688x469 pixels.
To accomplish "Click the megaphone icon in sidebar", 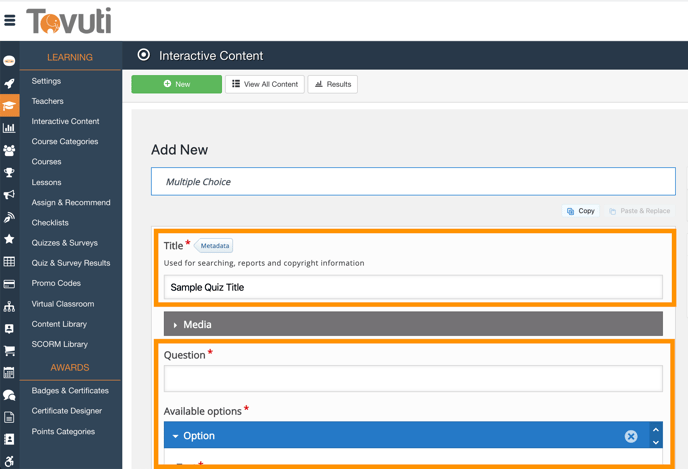I will (9, 195).
